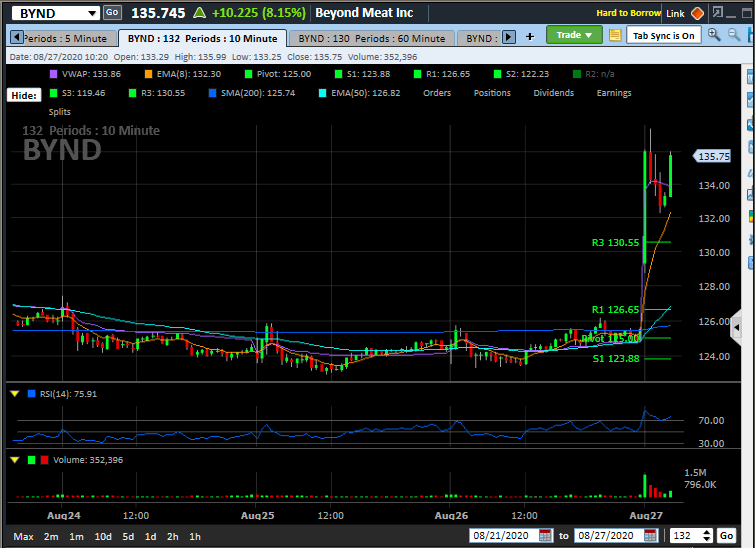The image size is (755, 548).
Task: Toggle Earnings display on chart
Action: click(x=613, y=93)
